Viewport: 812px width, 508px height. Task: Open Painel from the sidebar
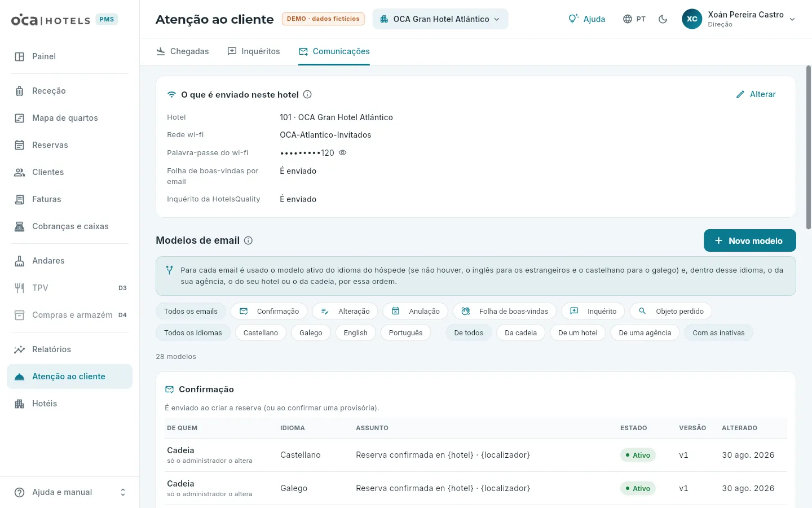tap(69, 56)
